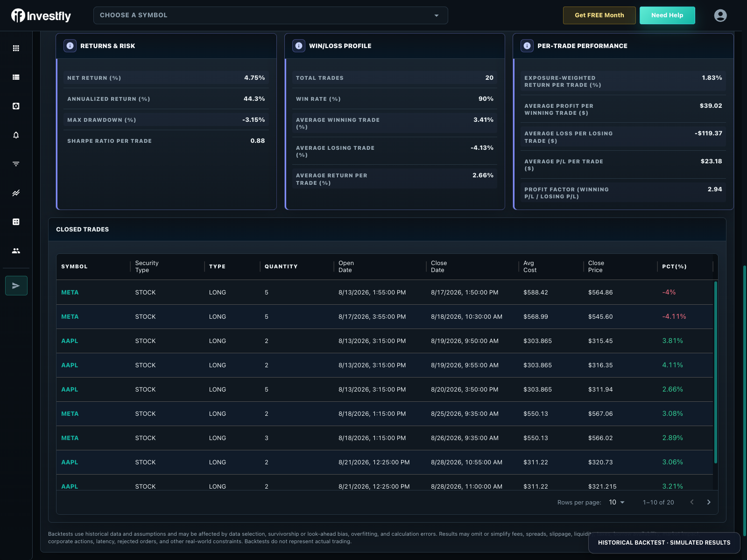Click Historical Backtest Simulated Results badge
The width and height of the screenshot is (747, 560).
pos(664,543)
